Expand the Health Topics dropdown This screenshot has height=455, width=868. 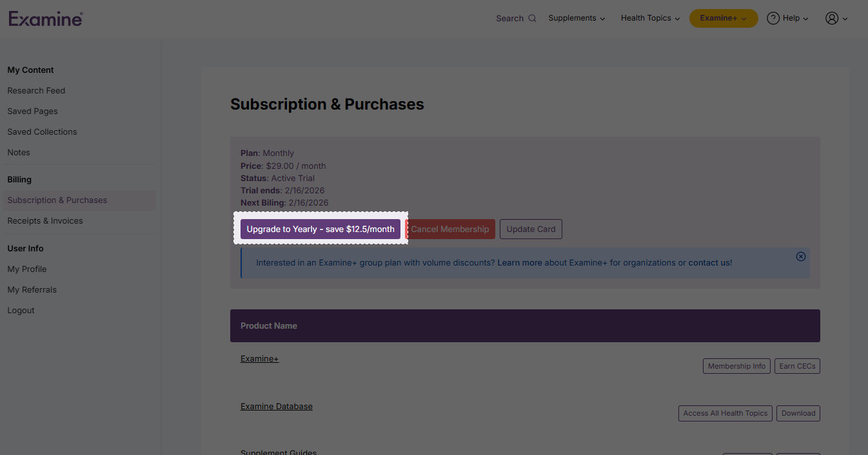pyautogui.click(x=650, y=18)
